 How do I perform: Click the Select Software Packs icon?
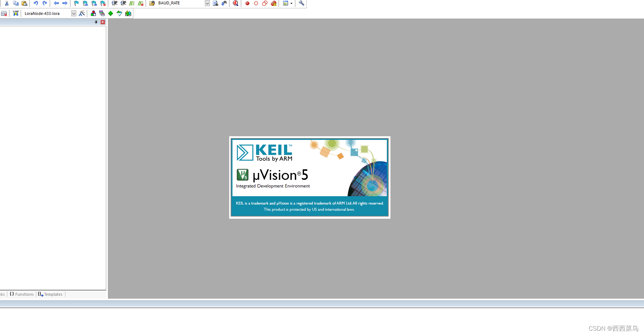[120, 13]
